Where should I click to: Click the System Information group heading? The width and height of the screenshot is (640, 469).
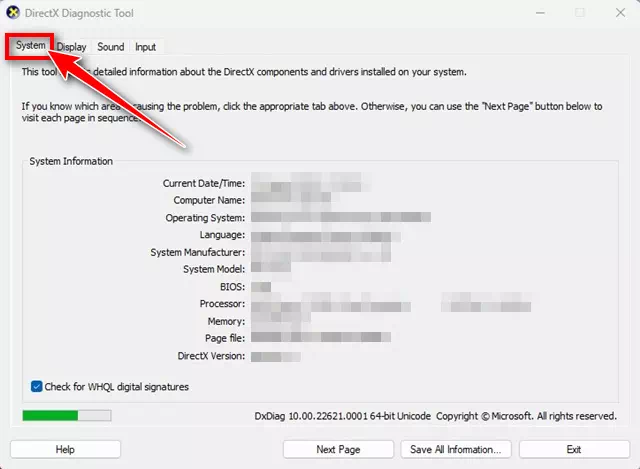[71, 161]
